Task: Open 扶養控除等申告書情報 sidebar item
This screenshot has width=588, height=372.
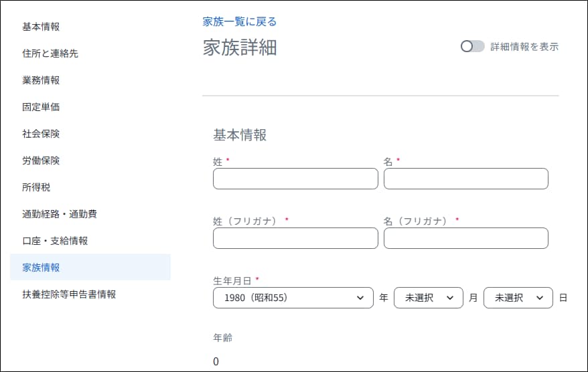Action: point(69,294)
